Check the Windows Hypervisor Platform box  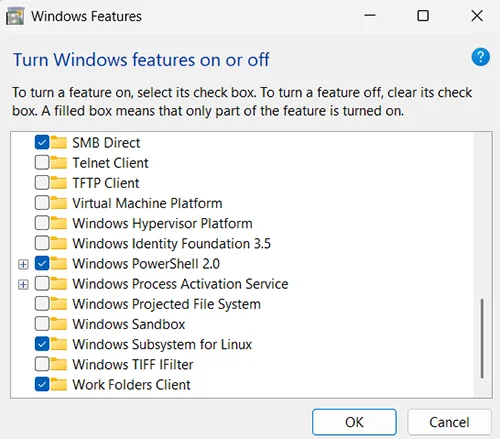(42, 223)
